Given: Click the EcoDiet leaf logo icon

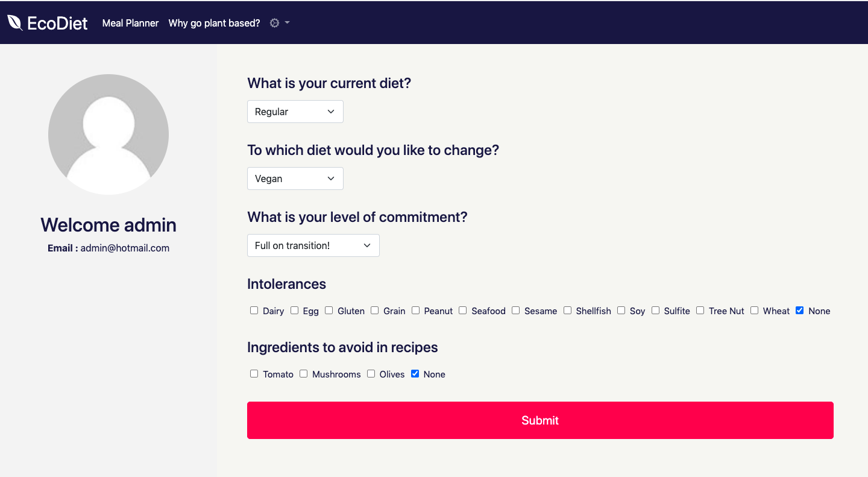Looking at the screenshot, I should click(15, 23).
